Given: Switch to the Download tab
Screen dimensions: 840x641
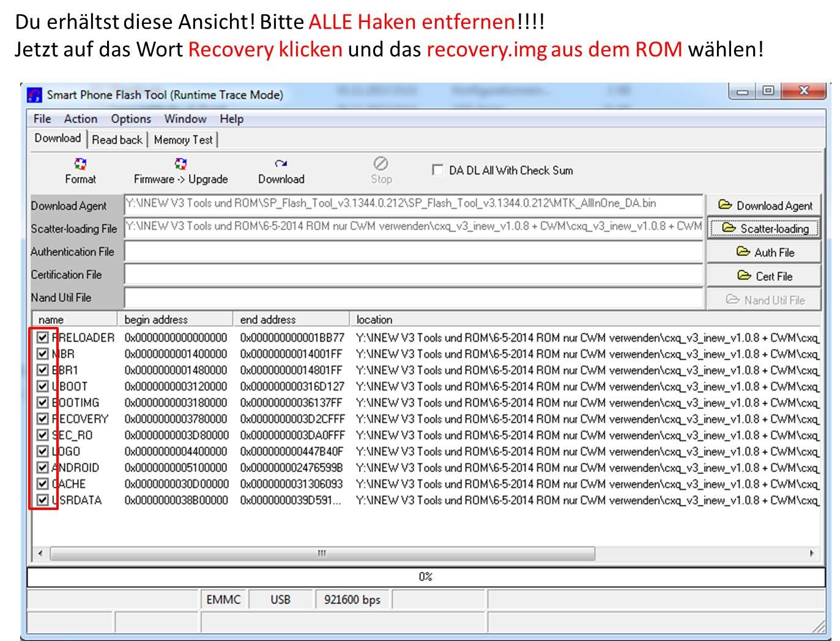Looking at the screenshot, I should [x=58, y=138].
